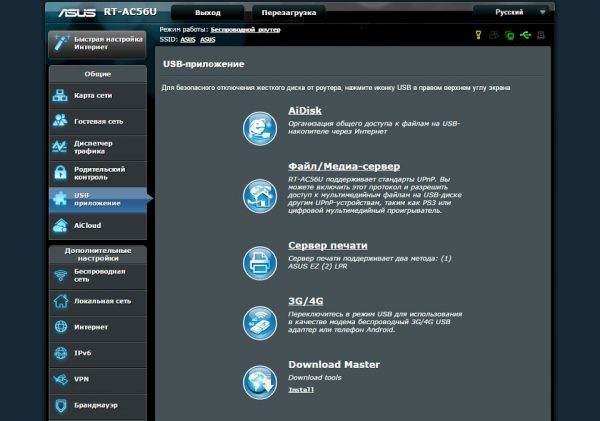Open the VPN menu item
This screenshot has width=600, height=421.
click(98, 380)
